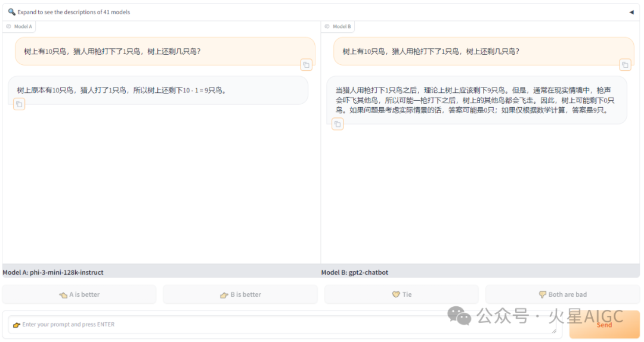Click the collapse triangle at top right
The height and width of the screenshot is (342, 644).
click(x=631, y=13)
